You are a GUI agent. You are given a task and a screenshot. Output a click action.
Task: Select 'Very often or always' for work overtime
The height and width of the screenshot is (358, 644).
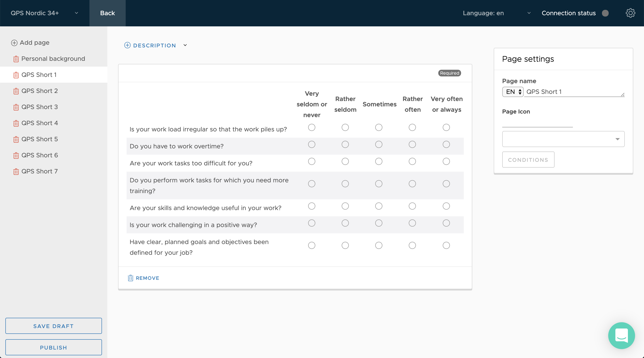[x=446, y=144]
